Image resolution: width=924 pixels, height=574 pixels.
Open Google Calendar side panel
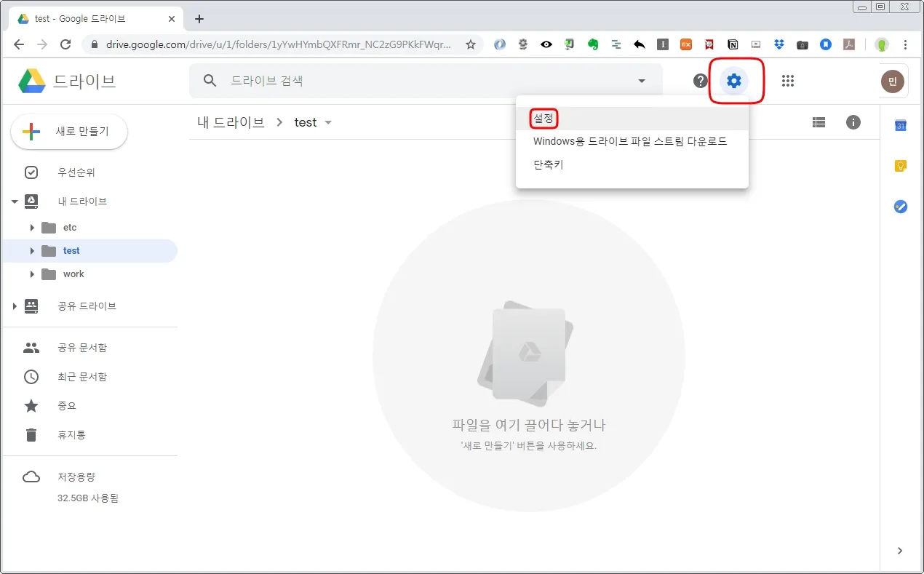pyautogui.click(x=901, y=125)
